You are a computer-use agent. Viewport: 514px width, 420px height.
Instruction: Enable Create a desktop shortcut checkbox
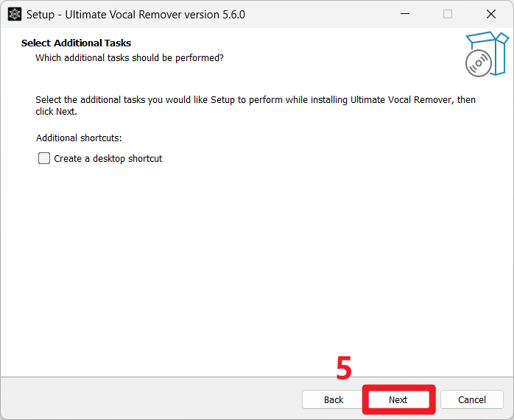click(44, 158)
